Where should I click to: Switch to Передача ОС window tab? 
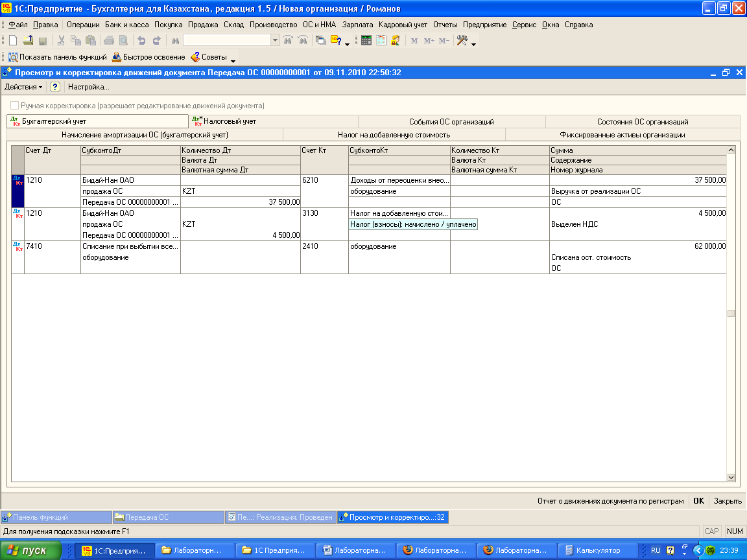coord(168,517)
